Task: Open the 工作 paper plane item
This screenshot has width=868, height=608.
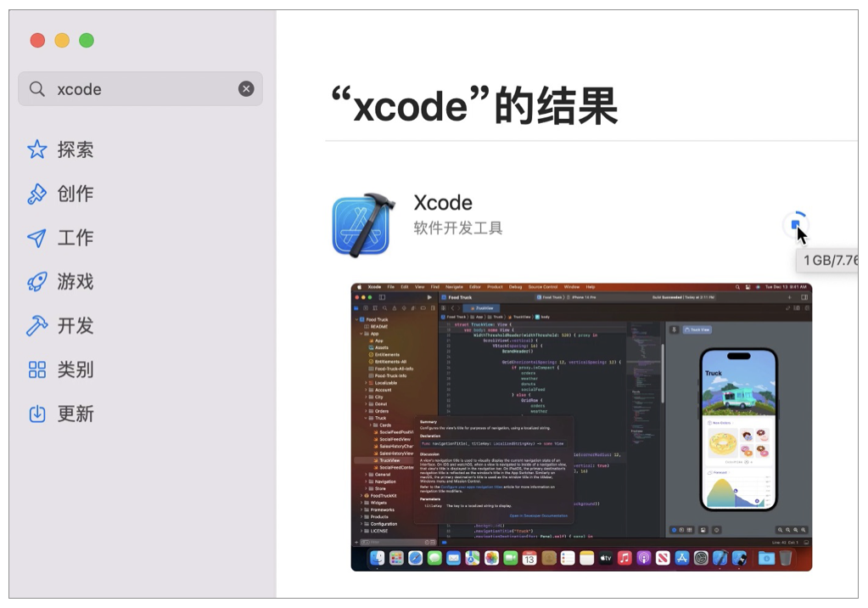Action: pyautogui.click(x=61, y=237)
